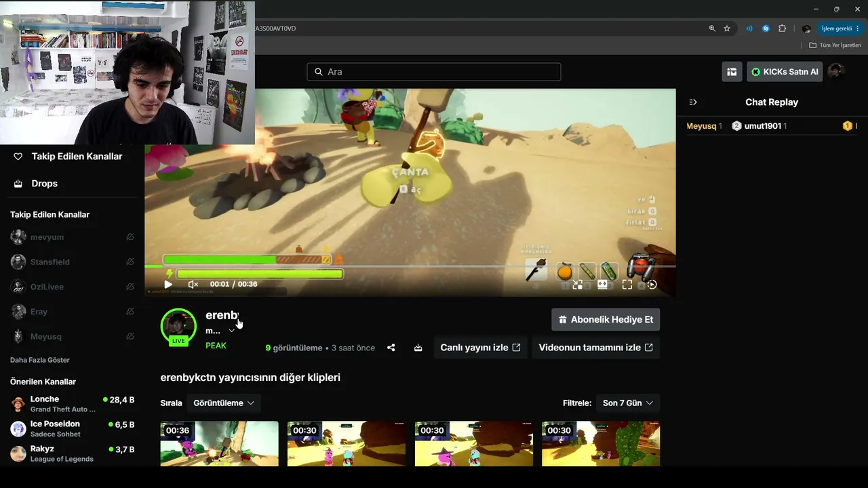Bookmark this page with the star icon
Viewport: 868px width, 488px height.
coord(727,28)
